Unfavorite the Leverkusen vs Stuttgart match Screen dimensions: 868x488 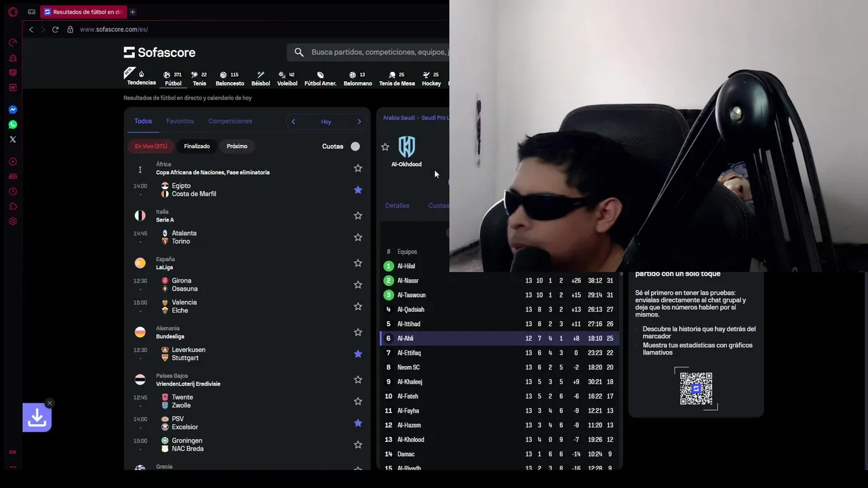pyautogui.click(x=358, y=354)
